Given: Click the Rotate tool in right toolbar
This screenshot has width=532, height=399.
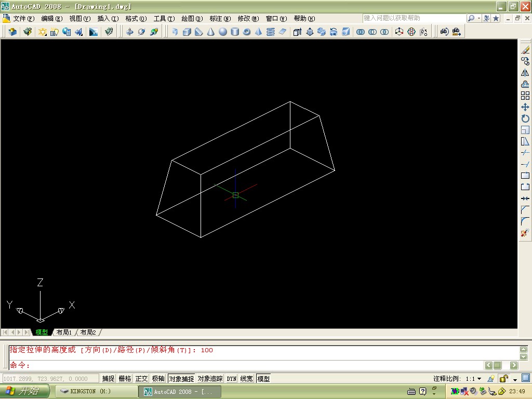Looking at the screenshot, I should tap(525, 118).
